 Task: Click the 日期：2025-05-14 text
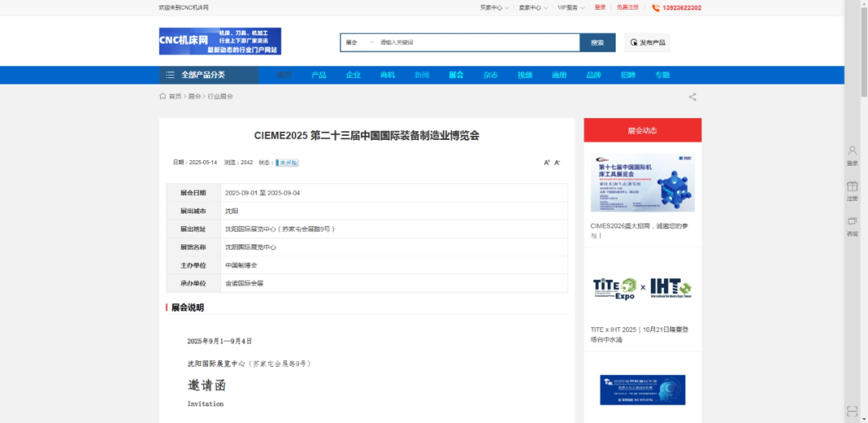pos(194,162)
